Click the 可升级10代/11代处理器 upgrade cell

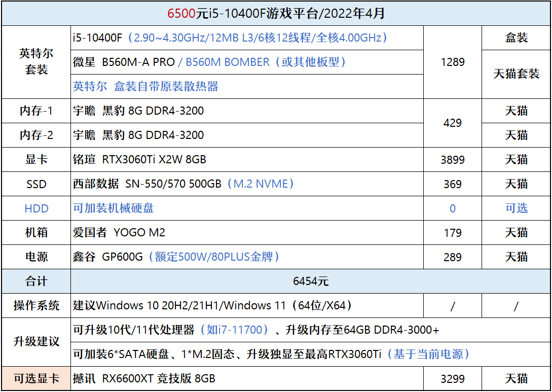point(311,330)
